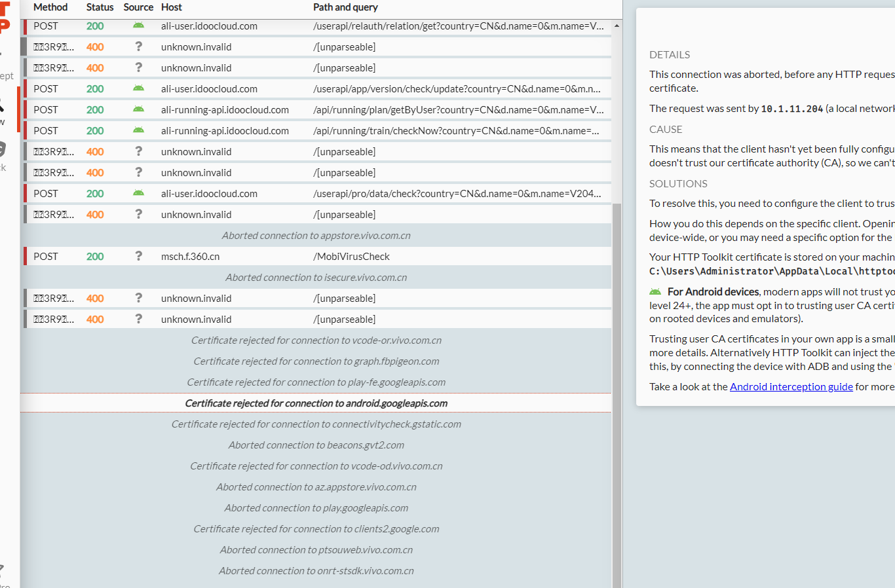The width and height of the screenshot is (895, 588).
Task: Click the Android icon on the running/train/checkNow row
Action: [138, 130]
